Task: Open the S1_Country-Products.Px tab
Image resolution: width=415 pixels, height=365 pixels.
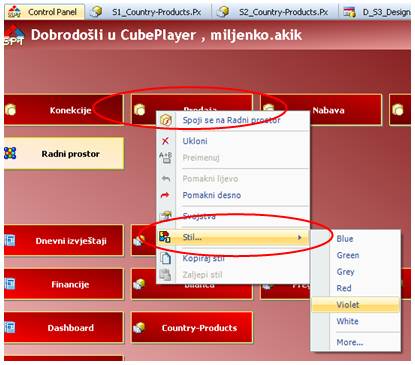Action: coord(148,12)
